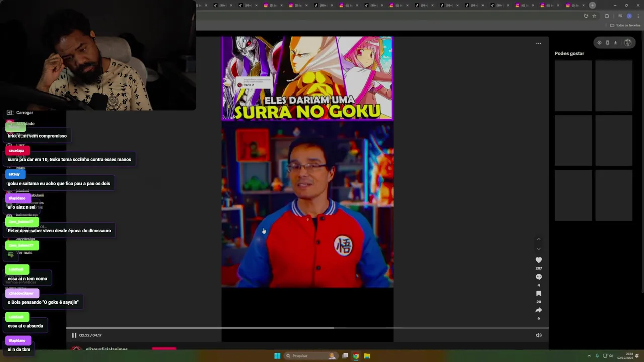
Task: Open the notification bell in the system tray
Action: click(x=637, y=356)
